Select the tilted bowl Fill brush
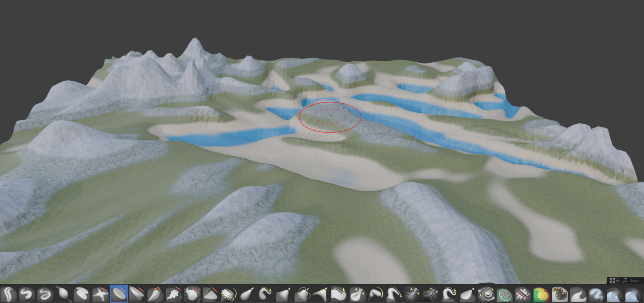The image size is (644, 303). coord(137,294)
